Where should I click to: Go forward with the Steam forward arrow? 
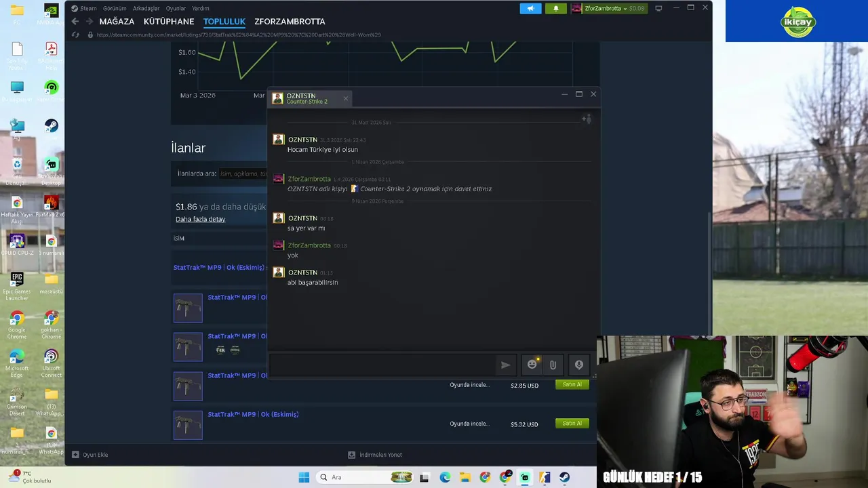click(89, 22)
